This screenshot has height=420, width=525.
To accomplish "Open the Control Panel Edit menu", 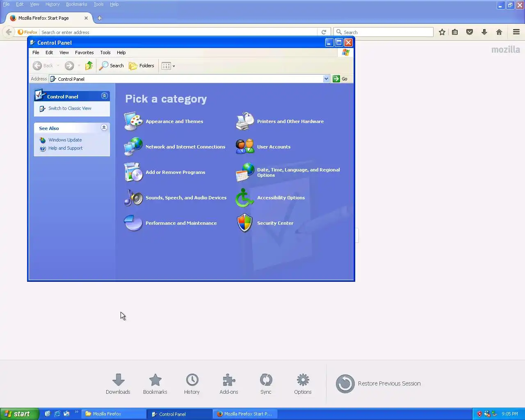I will coord(49,52).
